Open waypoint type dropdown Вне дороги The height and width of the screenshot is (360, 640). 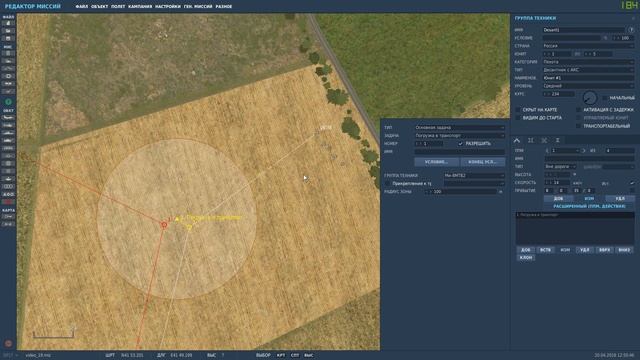[x=560, y=167]
